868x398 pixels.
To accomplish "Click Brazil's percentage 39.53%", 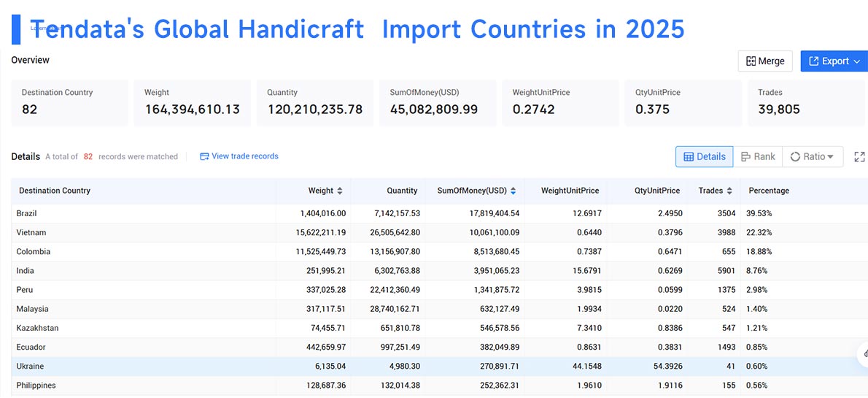I will pos(760,213).
